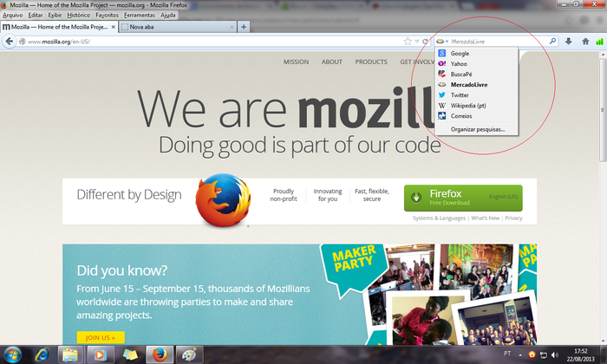Select Correios search engine
Image resolution: width=607 pixels, height=364 pixels.
(477, 116)
